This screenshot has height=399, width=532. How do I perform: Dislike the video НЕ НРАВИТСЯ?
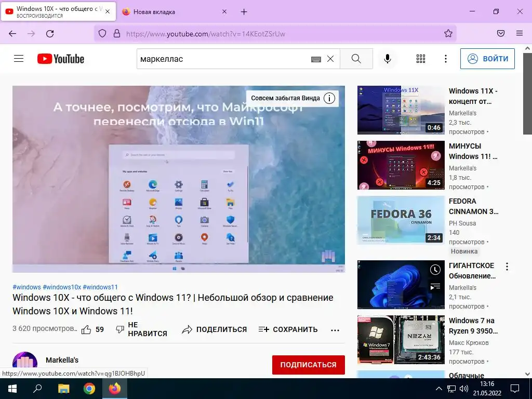[141, 329]
